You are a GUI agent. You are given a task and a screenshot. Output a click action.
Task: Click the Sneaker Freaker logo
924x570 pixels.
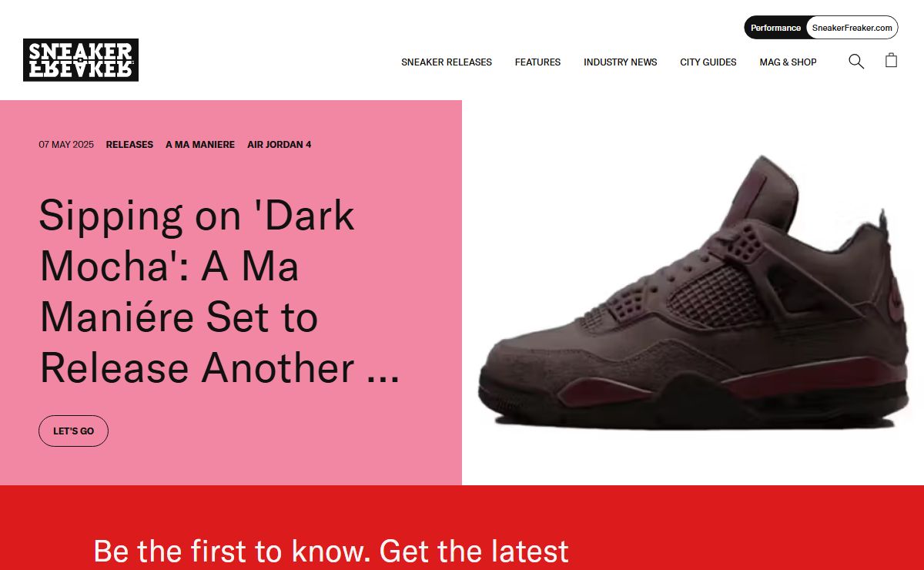[x=81, y=60]
